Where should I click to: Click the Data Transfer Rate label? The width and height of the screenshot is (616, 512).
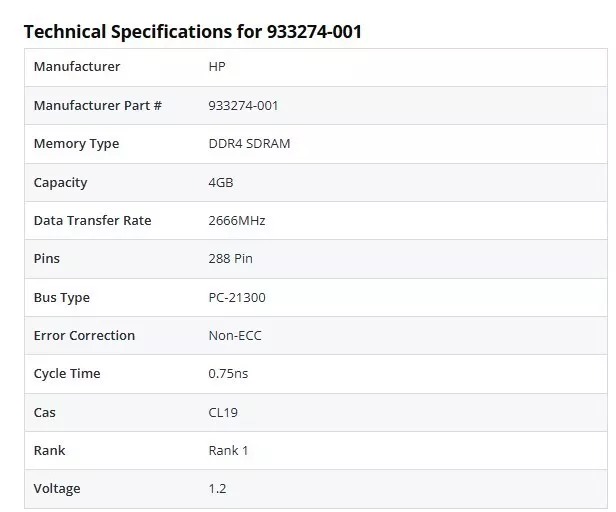coord(92,220)
